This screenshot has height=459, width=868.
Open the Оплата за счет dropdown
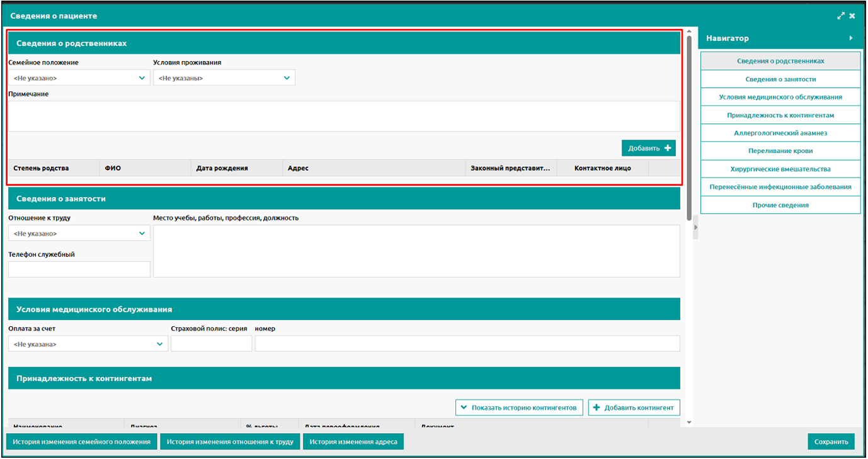click(88, 344)
